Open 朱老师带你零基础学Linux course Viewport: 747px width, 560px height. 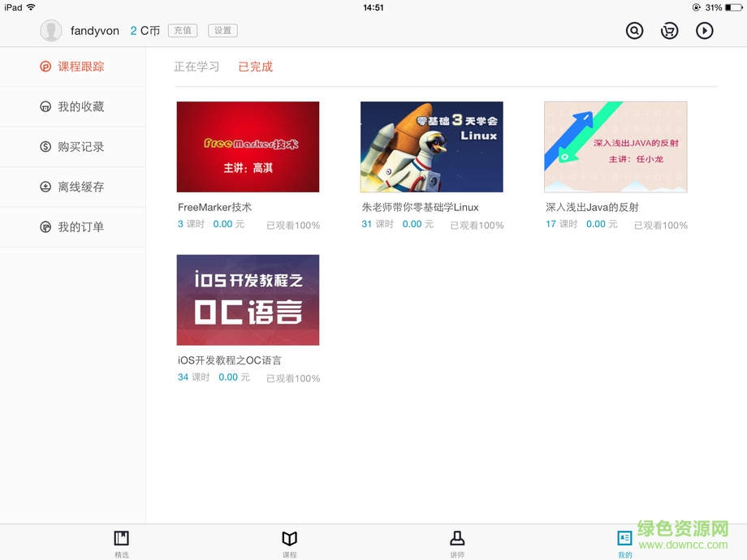[431, 147]
